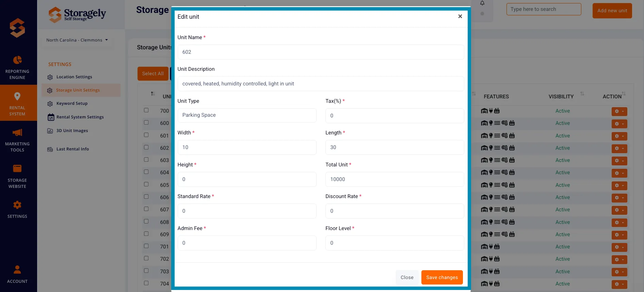The height and width of the screenshot is (292, 644).
Task: Click the Storagely logo in header
Action: 77,15
